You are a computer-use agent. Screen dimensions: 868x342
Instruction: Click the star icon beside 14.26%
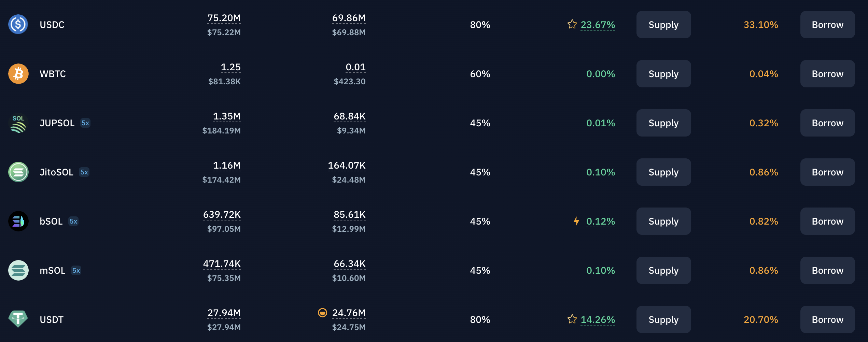(572, 319)
